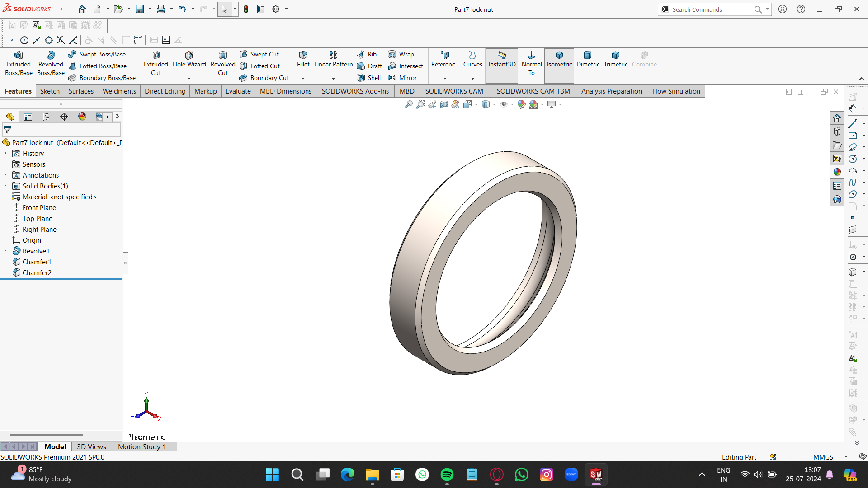Open the Edit Appearance color sphere icon

(x=522, y=104)
